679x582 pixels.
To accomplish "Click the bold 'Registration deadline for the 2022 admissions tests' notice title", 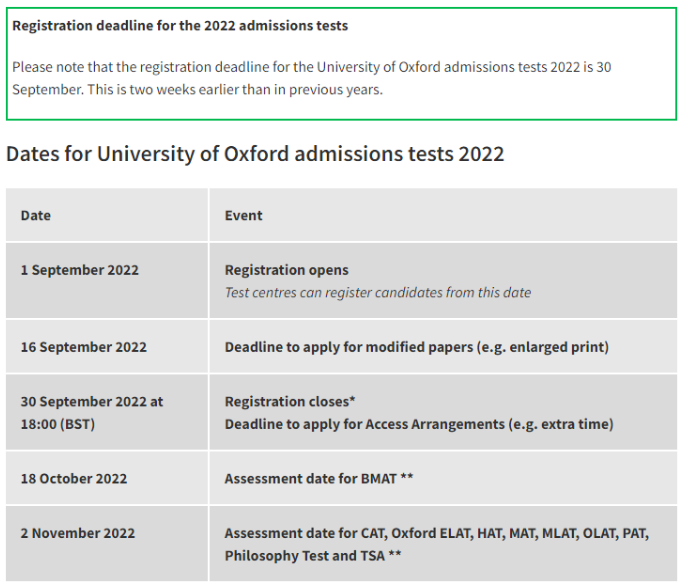I will tap(180, 25).
